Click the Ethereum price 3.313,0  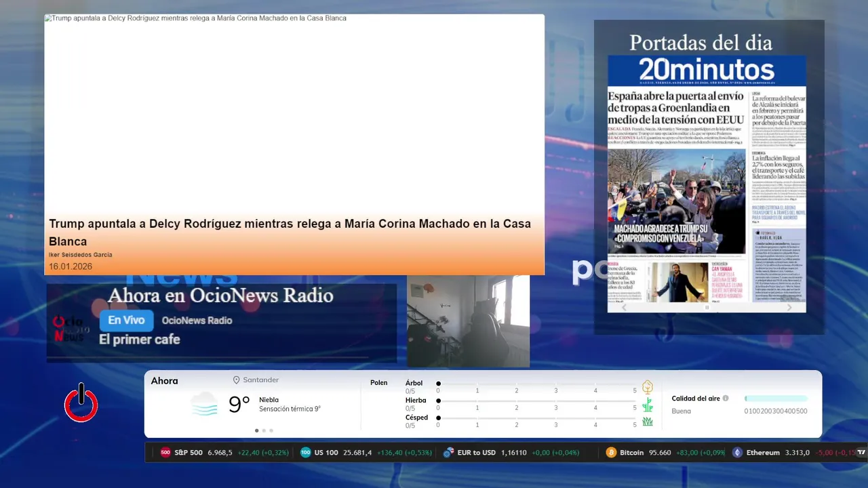(x=797, y=453)
